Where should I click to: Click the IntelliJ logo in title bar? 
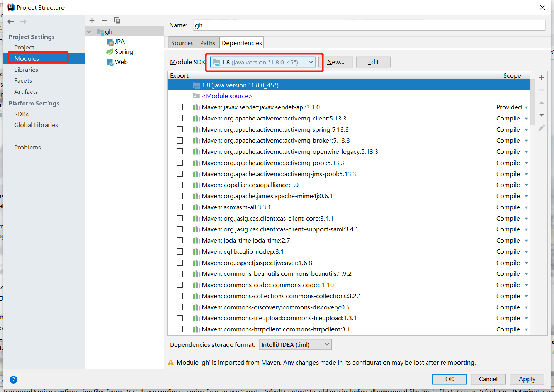11,7
